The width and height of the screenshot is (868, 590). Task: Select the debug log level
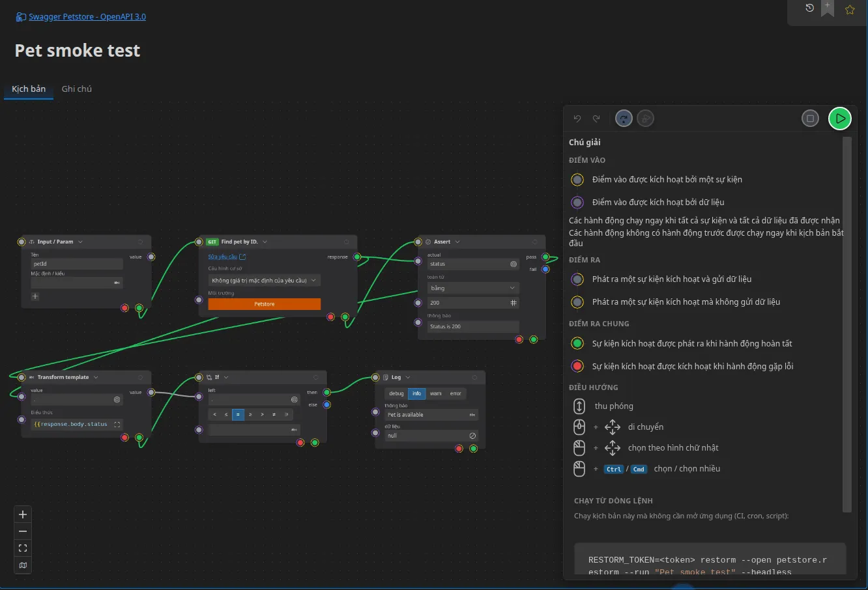pos(397,393)
